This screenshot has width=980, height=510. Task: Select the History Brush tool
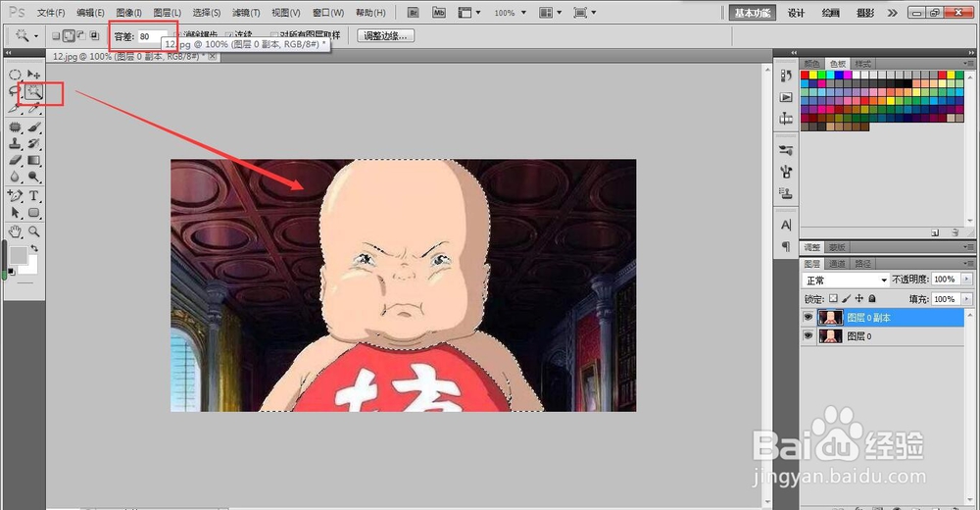click(33, 144)
